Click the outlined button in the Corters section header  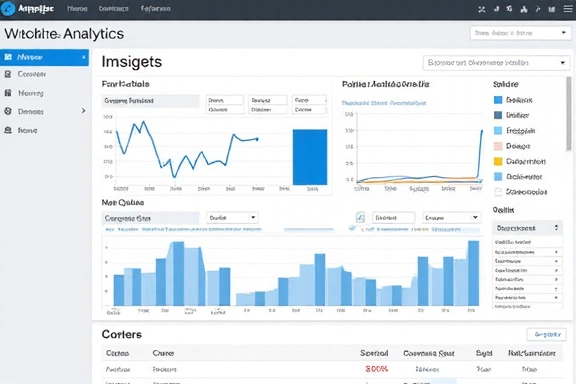[x=547, y=334]
